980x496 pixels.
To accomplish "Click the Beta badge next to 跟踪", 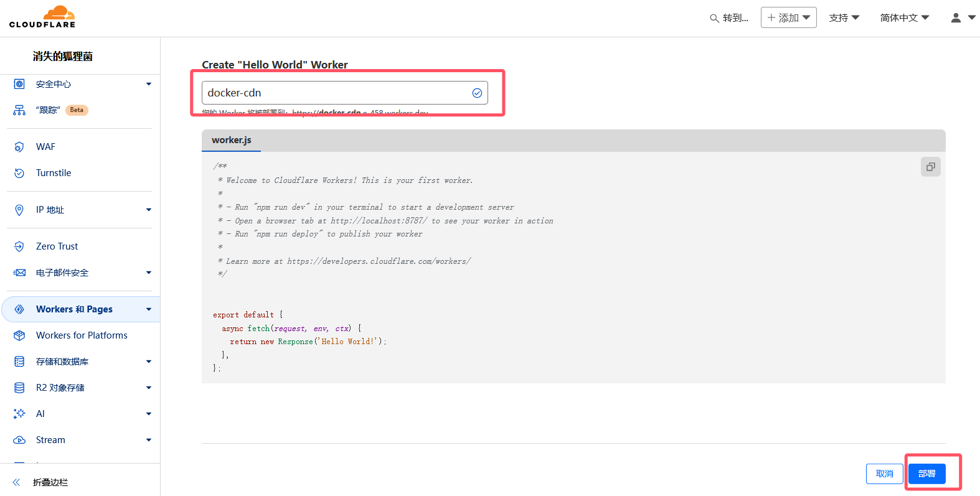I will coord(77,110).
